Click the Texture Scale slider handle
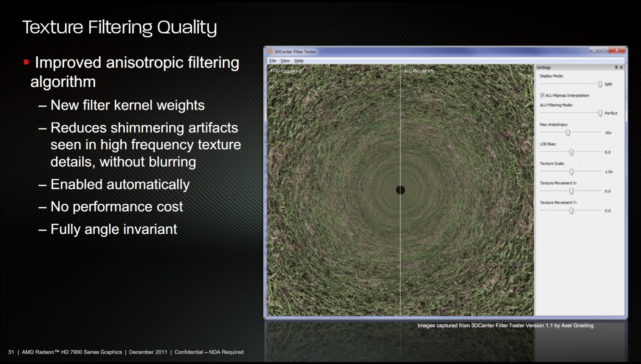641x364 pixels. click(x=571, y=172)
